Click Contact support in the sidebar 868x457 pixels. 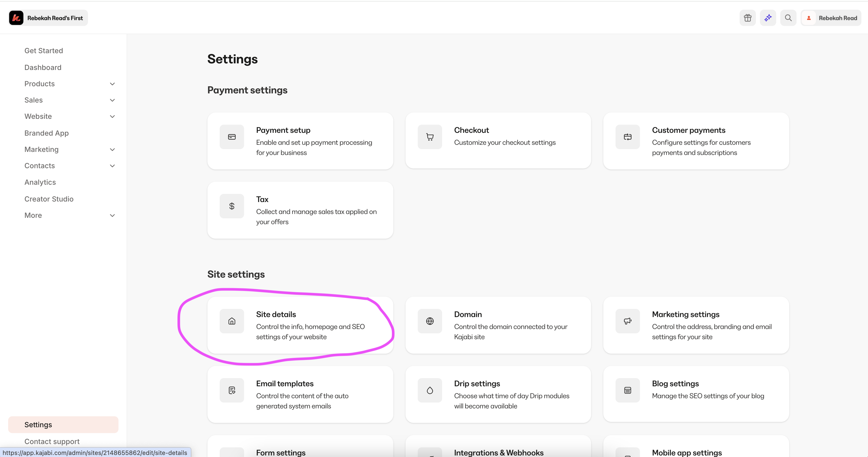tap(52, 441)
